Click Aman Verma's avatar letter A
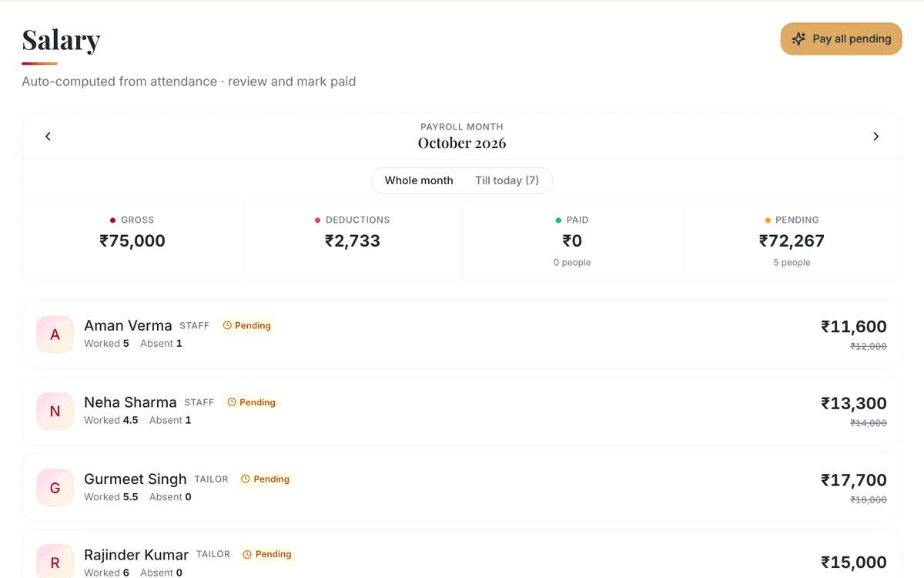924x578 pixels. point(55,334)
